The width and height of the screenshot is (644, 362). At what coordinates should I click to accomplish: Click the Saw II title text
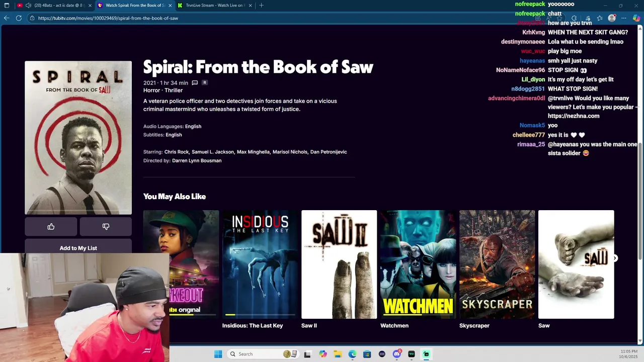309,326
